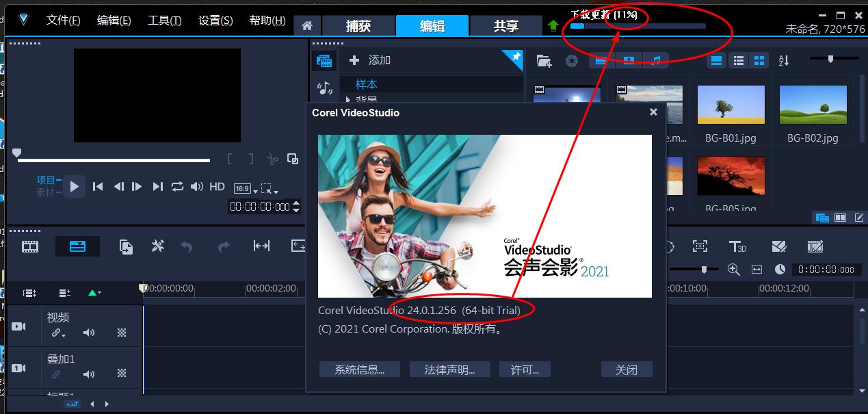Click the import media files folder icon

(544, 61)
